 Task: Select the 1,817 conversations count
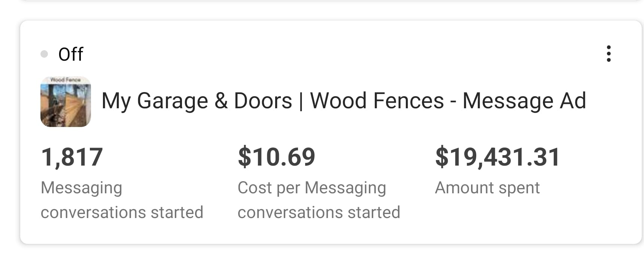(x=72, y=157)
